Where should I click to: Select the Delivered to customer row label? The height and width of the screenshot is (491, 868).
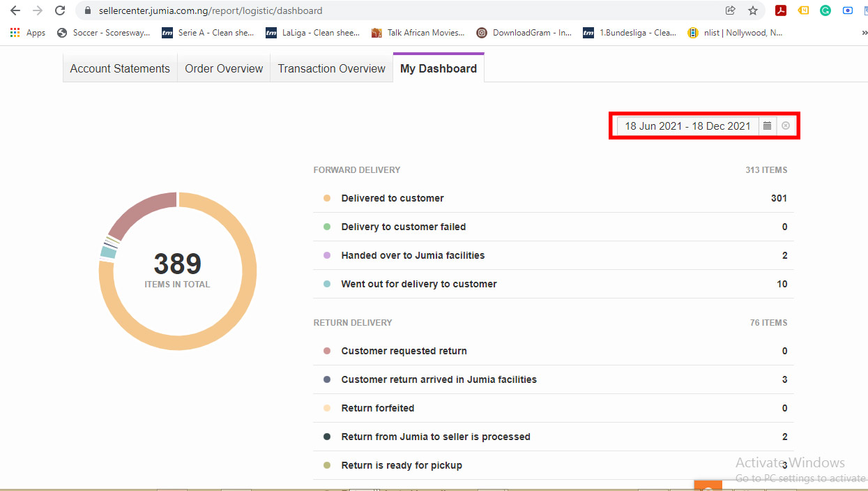pyautogui.click(x=393, y=198)
